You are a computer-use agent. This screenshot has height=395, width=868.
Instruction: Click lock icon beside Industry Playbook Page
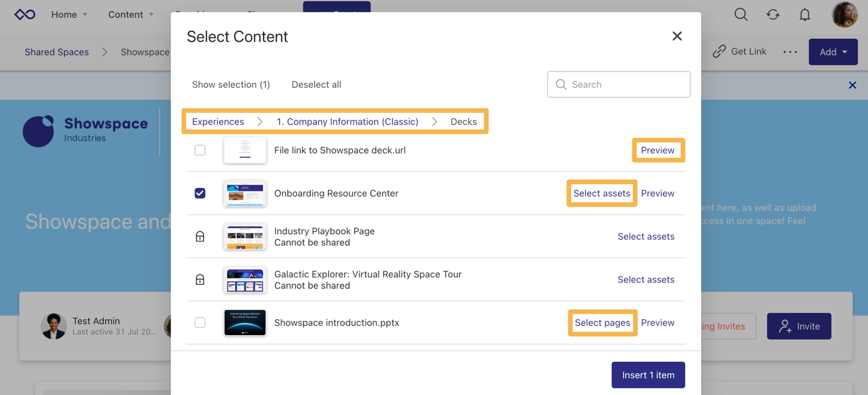coord(200,237)
